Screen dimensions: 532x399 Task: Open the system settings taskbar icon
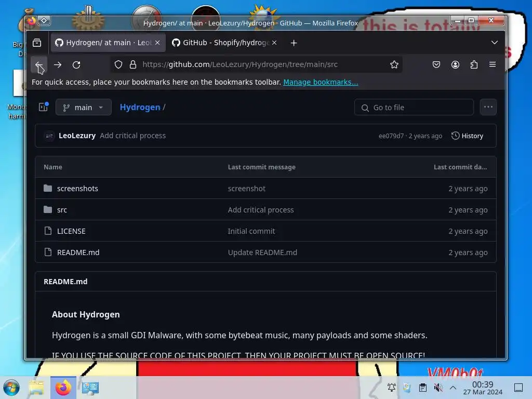tap(90, 388)
